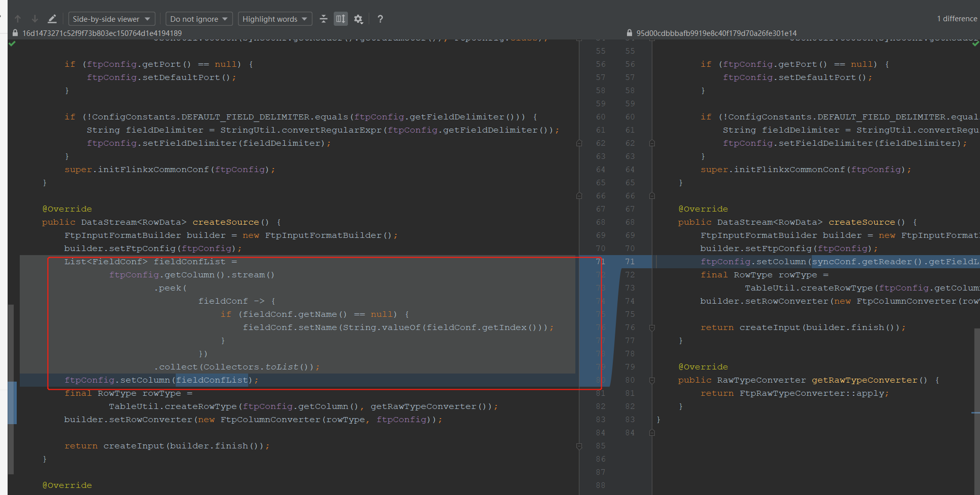This screenshot has height=495, width=980.
Task: Click createSource method name in right pane
Action: (861, 222)
